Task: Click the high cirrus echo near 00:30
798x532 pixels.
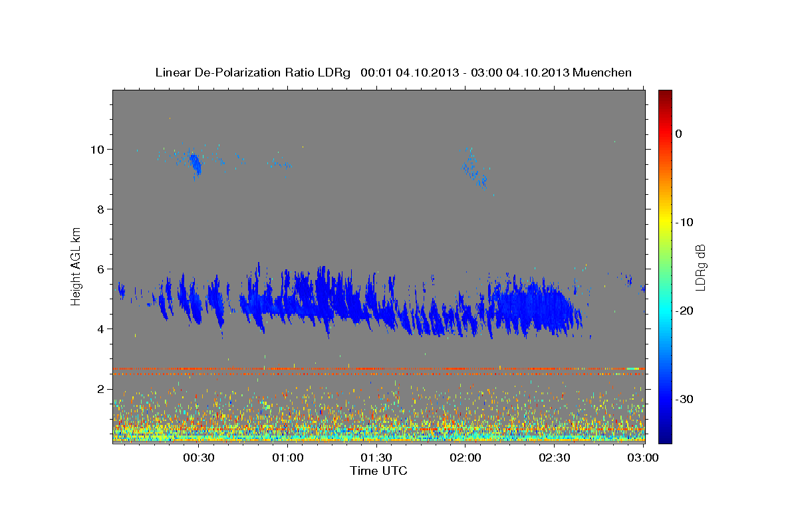Action: click(195, 163)
